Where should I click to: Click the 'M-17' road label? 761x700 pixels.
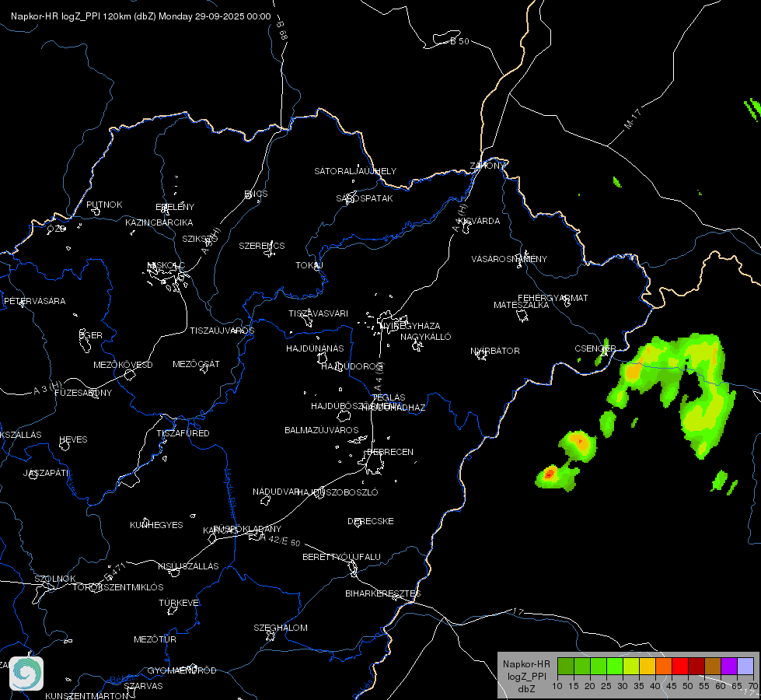point(633,119)
